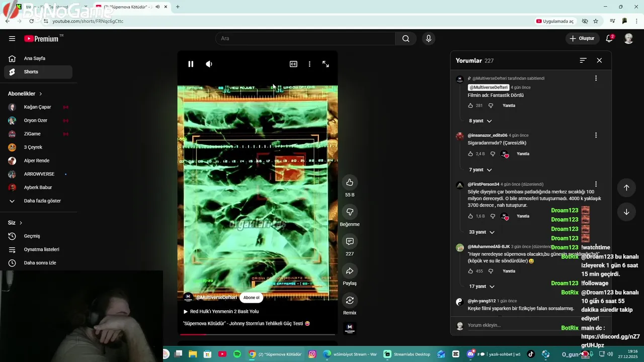Screen dimensions: 644x362
Task: Open comment sort options icon
Action: (583, 60)
